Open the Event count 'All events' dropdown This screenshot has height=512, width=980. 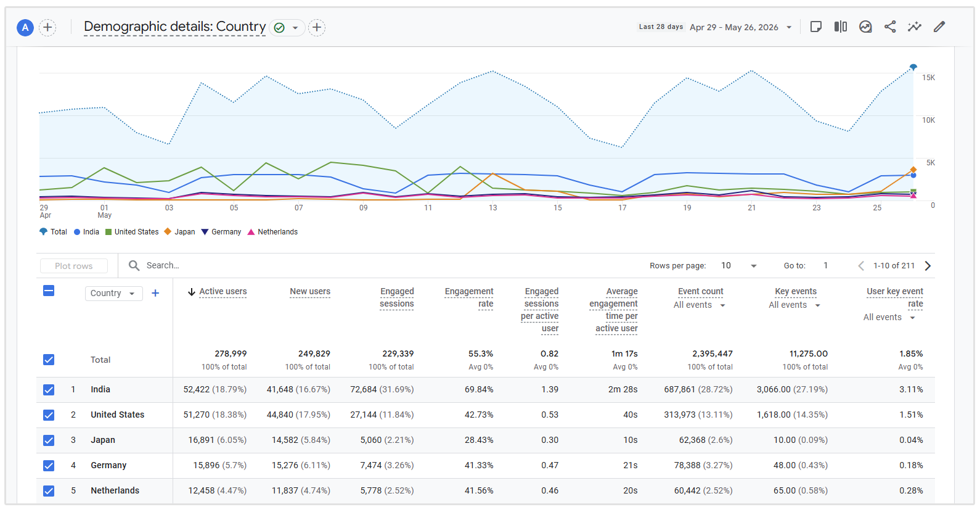pos(700,305)
